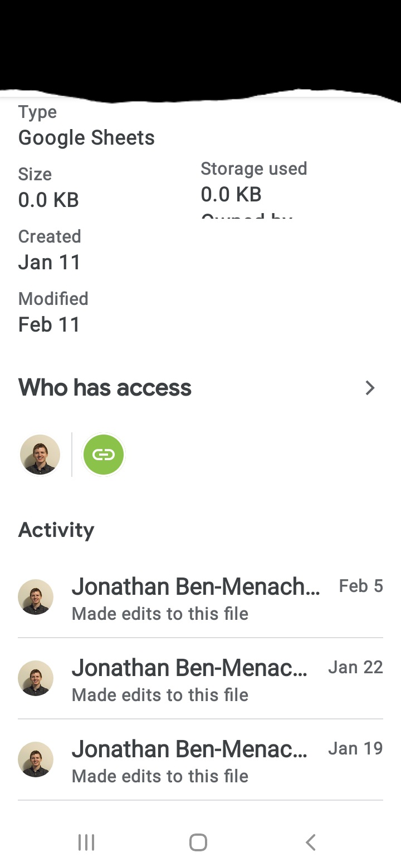Screen dimensions: 401x868
Task: Click the Jan 22 activity date label
Action: 355,667
